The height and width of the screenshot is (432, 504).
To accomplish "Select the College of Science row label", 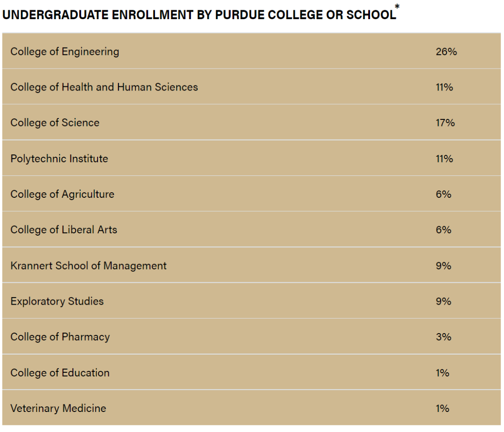I will [55, 123].
